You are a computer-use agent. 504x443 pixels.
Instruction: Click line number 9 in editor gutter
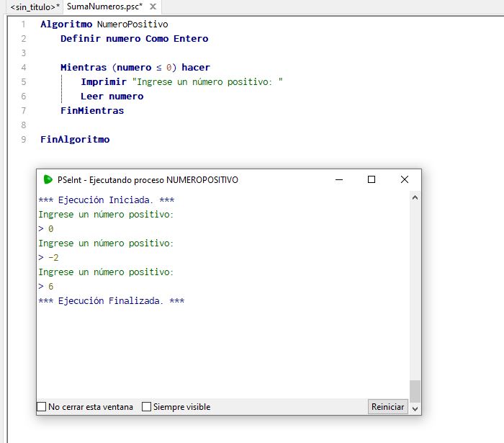(x=24, y=140)
